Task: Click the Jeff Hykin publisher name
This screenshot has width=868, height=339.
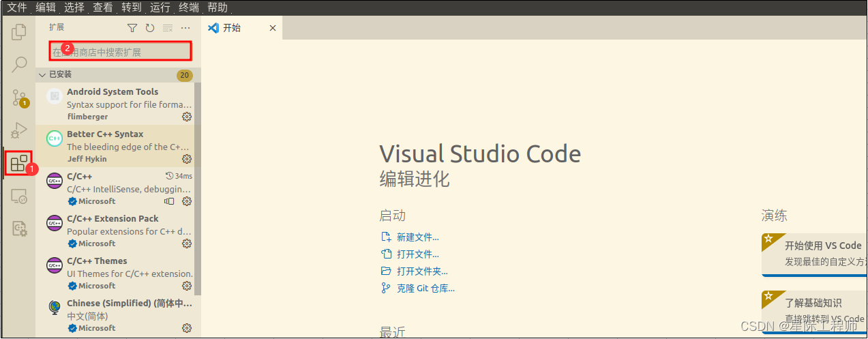Action: click(87, 159)
